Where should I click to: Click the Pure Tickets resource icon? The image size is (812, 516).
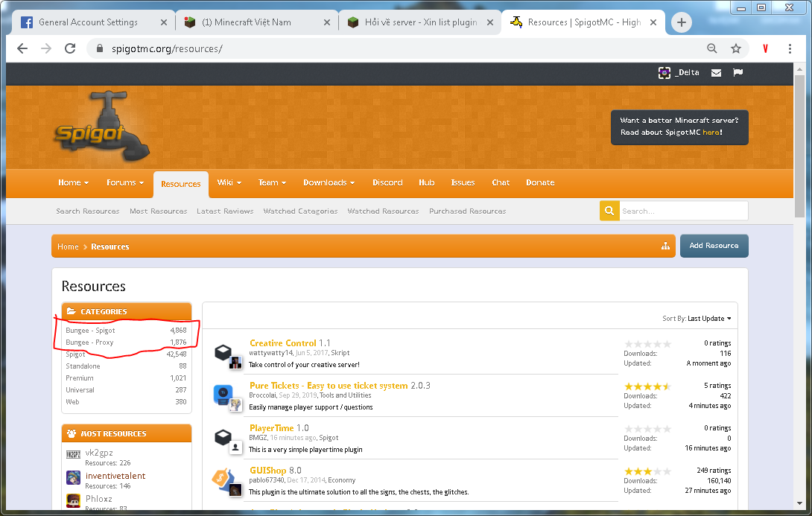click(x=223, y=395)
